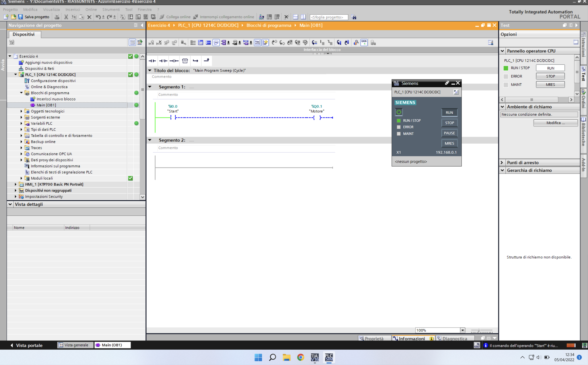Click the monitoring on/off glasses icon
The width and height of the screenshot is (588, 365).
(364, 42)
